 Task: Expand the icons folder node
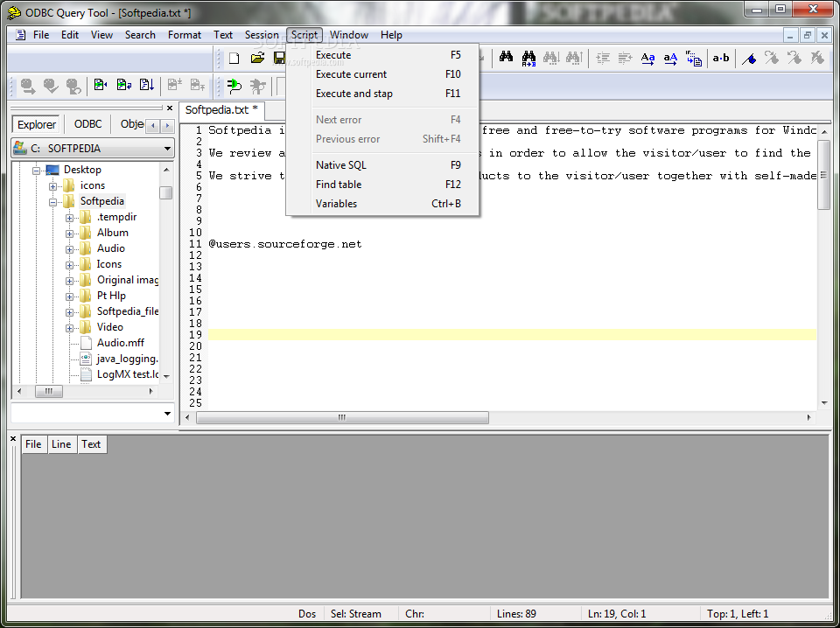point(52,186)
